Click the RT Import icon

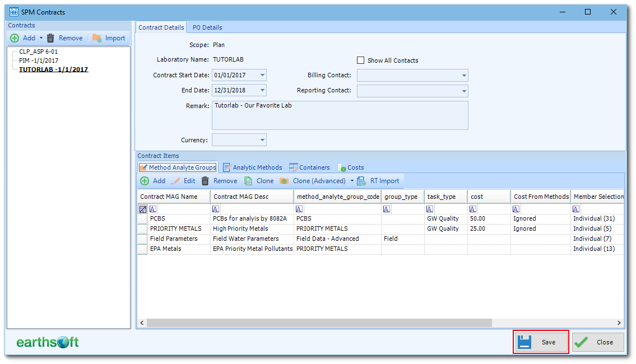(361, 181)
